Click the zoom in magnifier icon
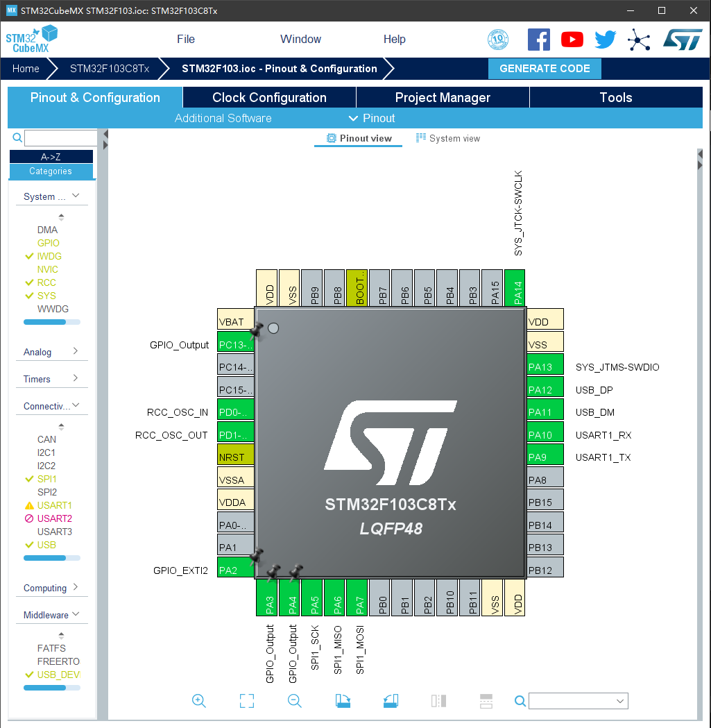Image resolution: width=711 pixels, height=728 pixels. click(x=199, y=701)
